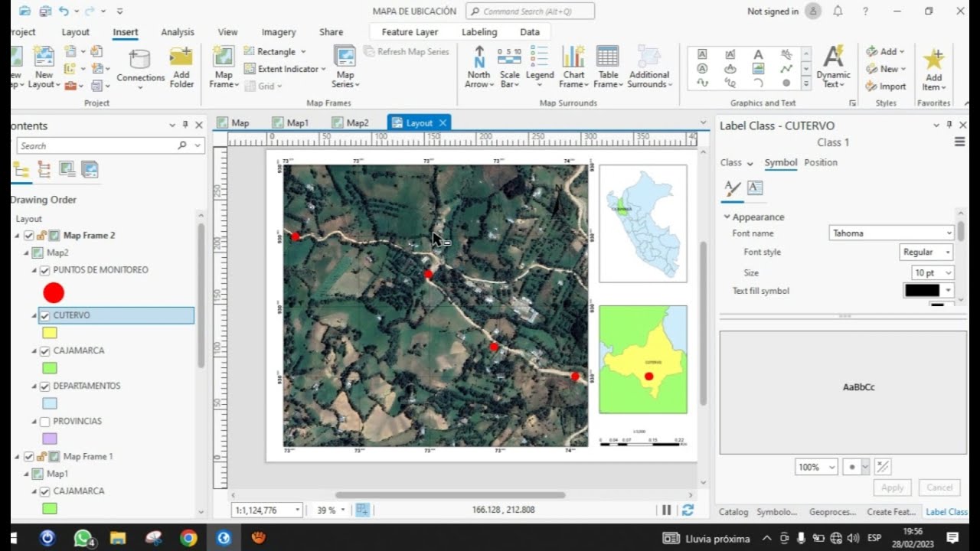Screen dimensions: 980x551
Task: Select the straight text tool 'A' in graphics gallery
Action: pos(758,54)
